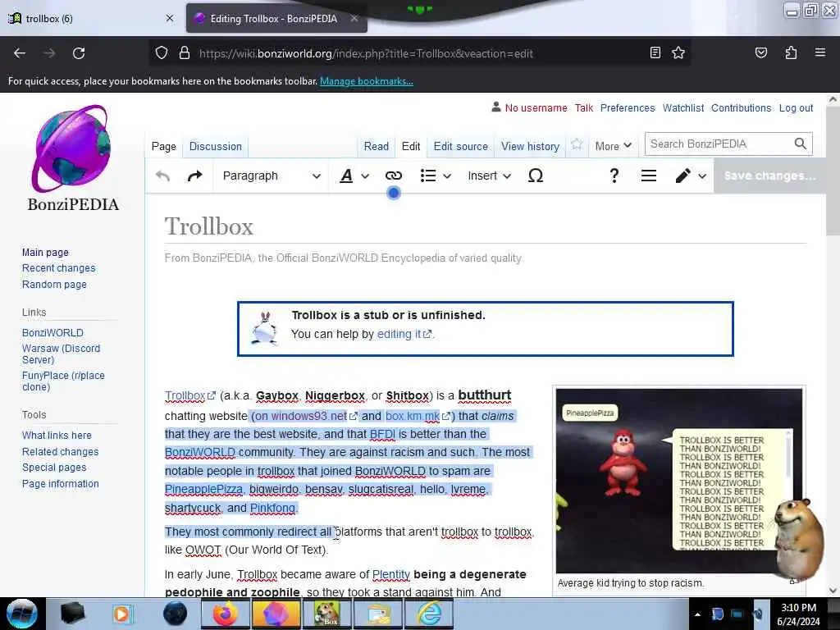This screenshot has height=630, width=840.
Task: Open the Contributions link
Action: [741, 107]
